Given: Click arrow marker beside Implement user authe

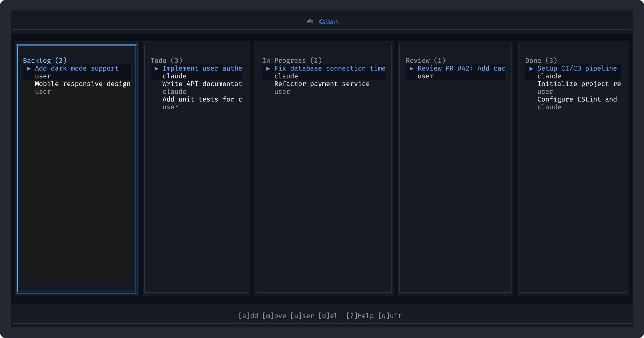Looking at the screenshot, I should pyautogui.click(x=156, y=68).
